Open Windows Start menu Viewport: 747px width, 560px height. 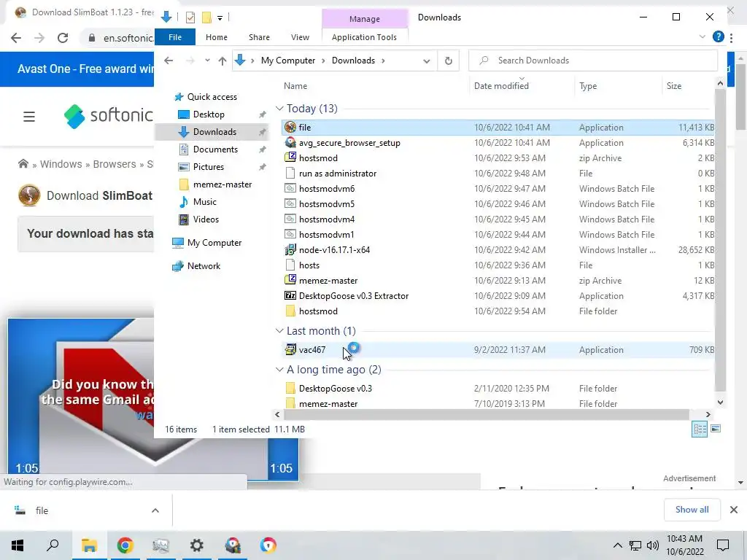(18, 545)
